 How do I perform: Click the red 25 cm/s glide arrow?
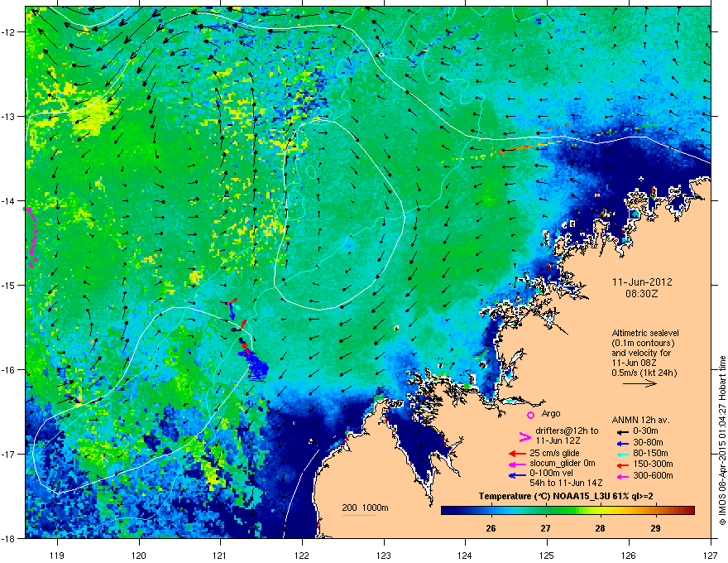click(517, 454)
